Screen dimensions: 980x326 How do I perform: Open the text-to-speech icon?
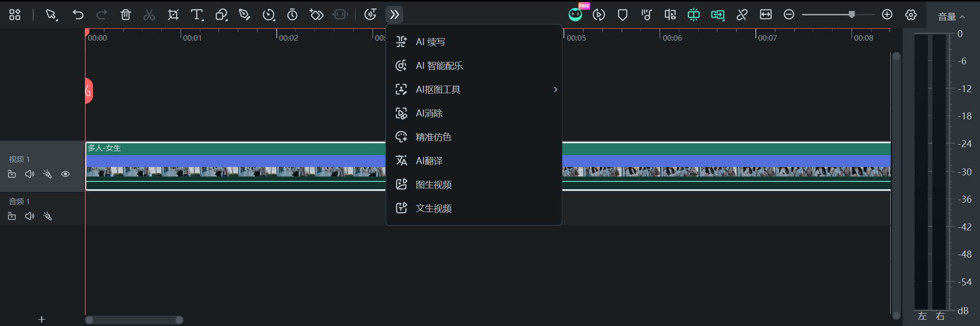[370, 15]
